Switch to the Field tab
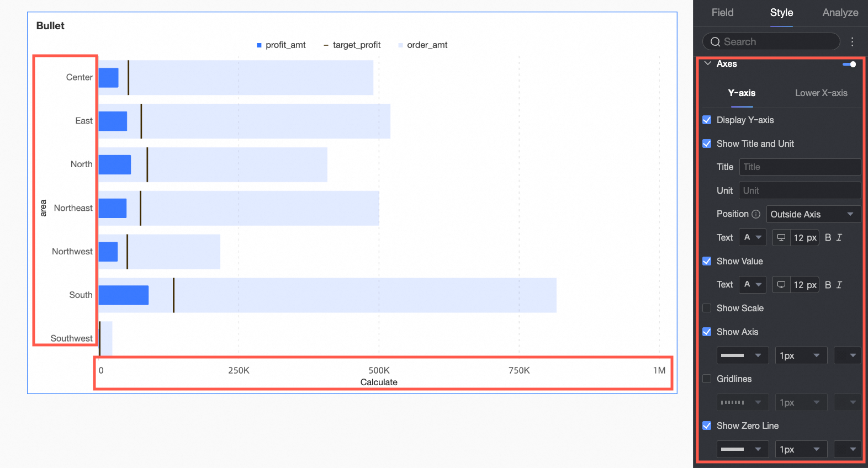Screen dimensions: 868x468 (x=722, y=13)
